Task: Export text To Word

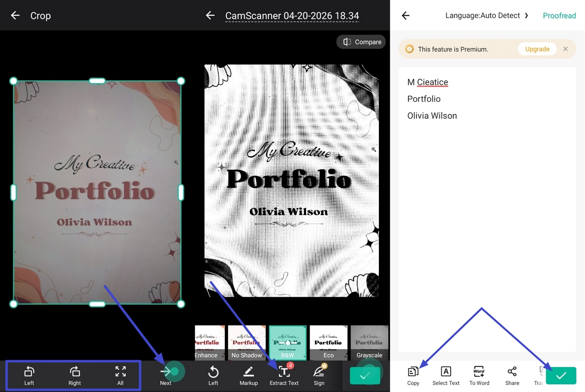Action: point(479,376)
